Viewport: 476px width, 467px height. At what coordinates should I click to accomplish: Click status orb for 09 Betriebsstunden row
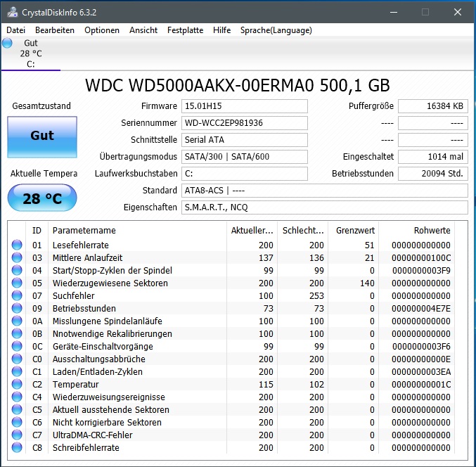coord(17,309)
